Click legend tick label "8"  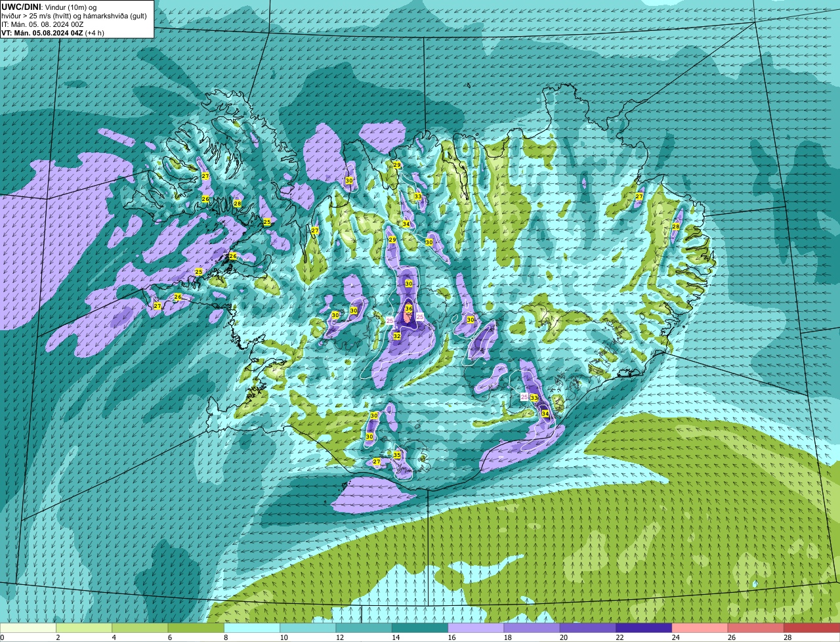point(226,637)
